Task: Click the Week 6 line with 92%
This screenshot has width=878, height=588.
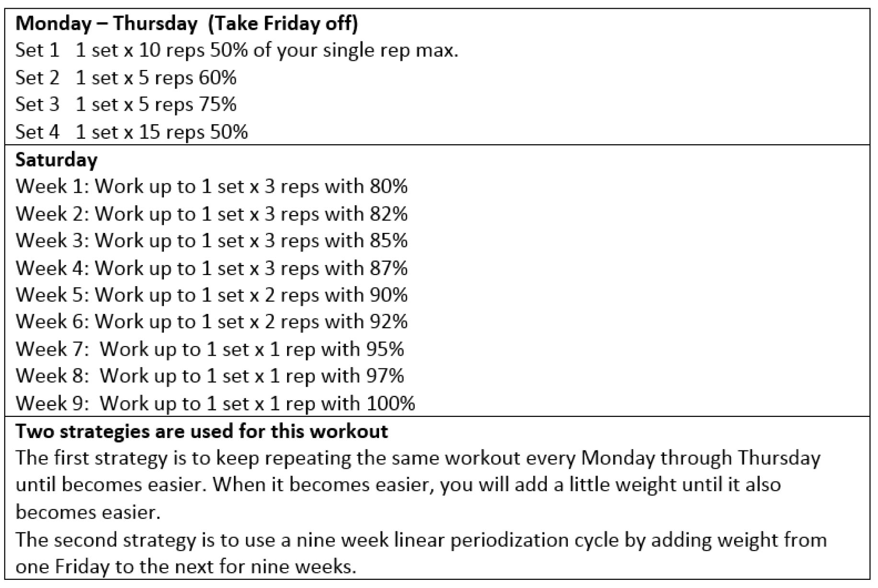Action: pyautogui.click(x=211, y=322)
